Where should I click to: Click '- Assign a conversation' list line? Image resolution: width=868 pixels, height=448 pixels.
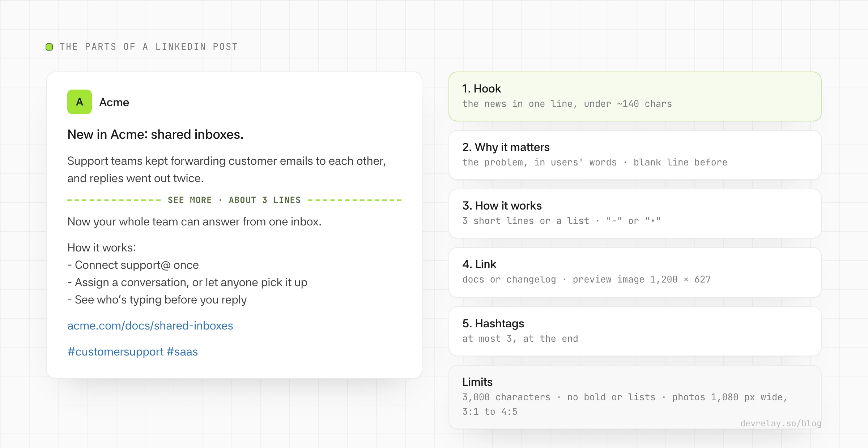(187, 282)
